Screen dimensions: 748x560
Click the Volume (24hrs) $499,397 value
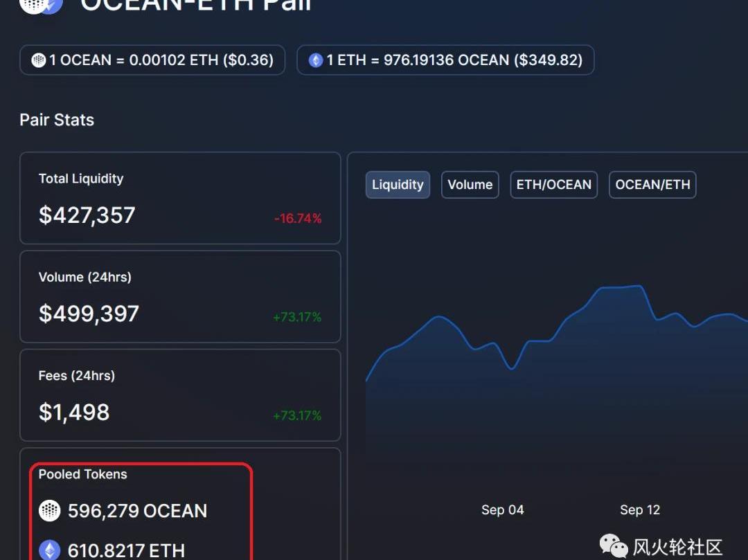(89, 314)
